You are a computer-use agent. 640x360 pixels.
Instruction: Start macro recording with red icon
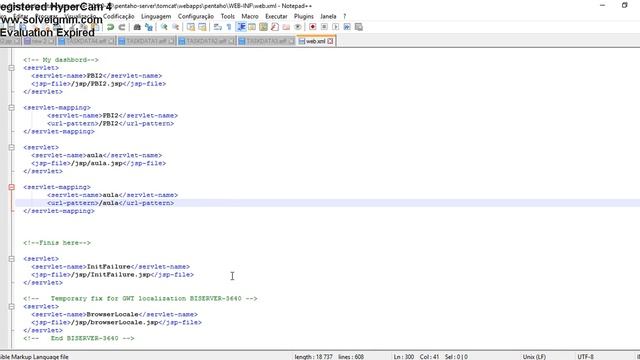tap(313, 27)
